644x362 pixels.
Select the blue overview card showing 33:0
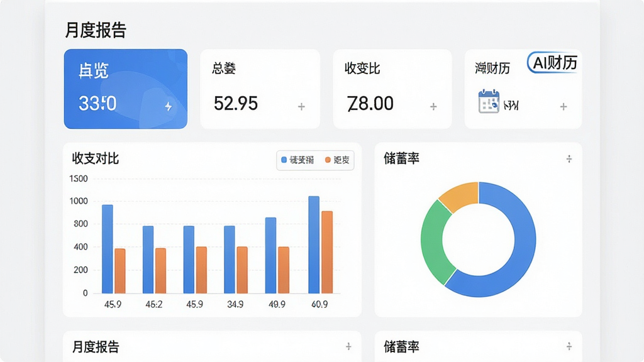126,89
